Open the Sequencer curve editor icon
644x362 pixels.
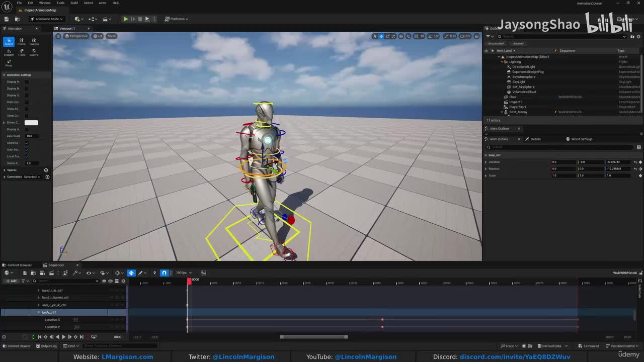click(x=203, y=273)
